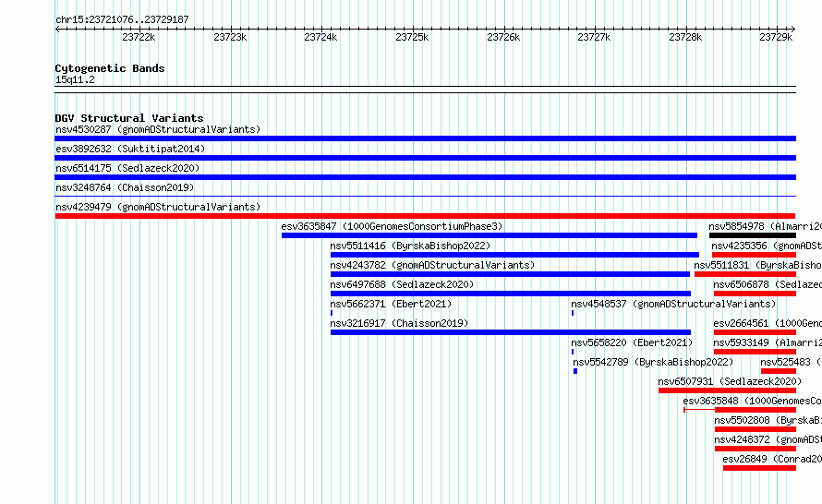The image size is (822, 504).
Task: Select the red bar under nsv6507931
Action: [x=727, y=390]
